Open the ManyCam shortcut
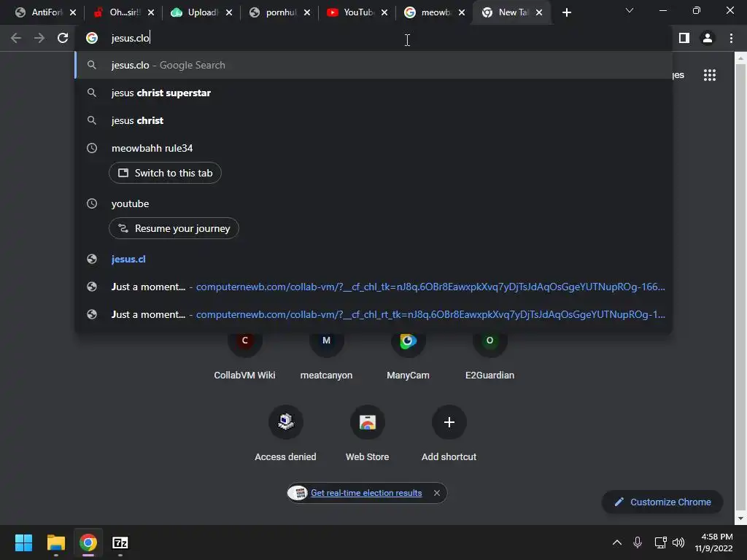Screen dimensions: 747x560 [409, 355]
